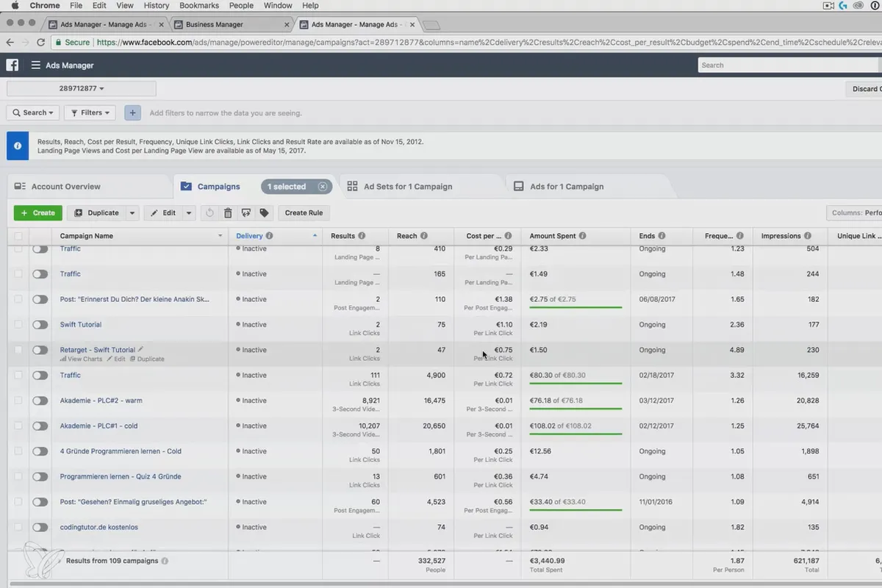Screen dimensions: 882x588
Task: Clear the '1 selected' pill with X
Action: coord(322,187)
